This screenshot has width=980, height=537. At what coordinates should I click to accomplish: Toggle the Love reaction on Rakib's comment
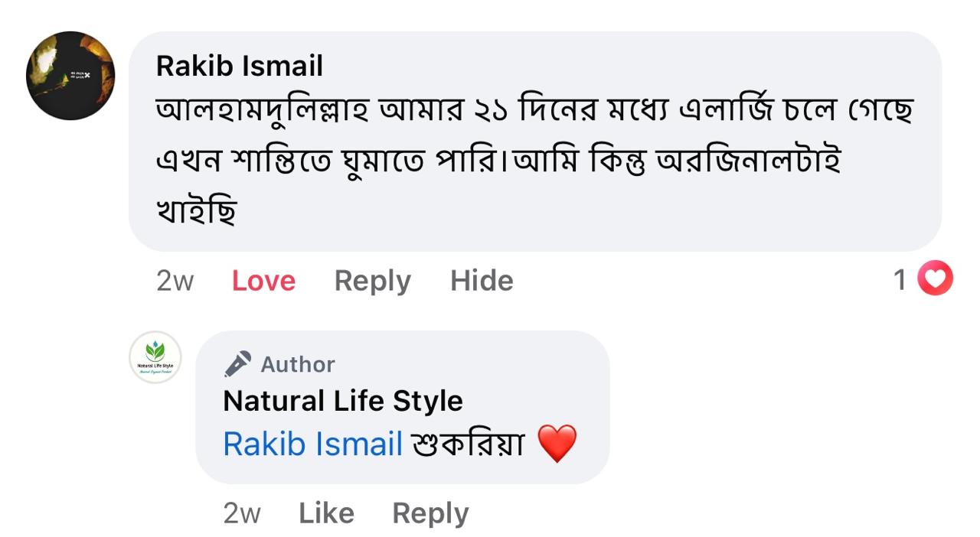coord(263,281)
